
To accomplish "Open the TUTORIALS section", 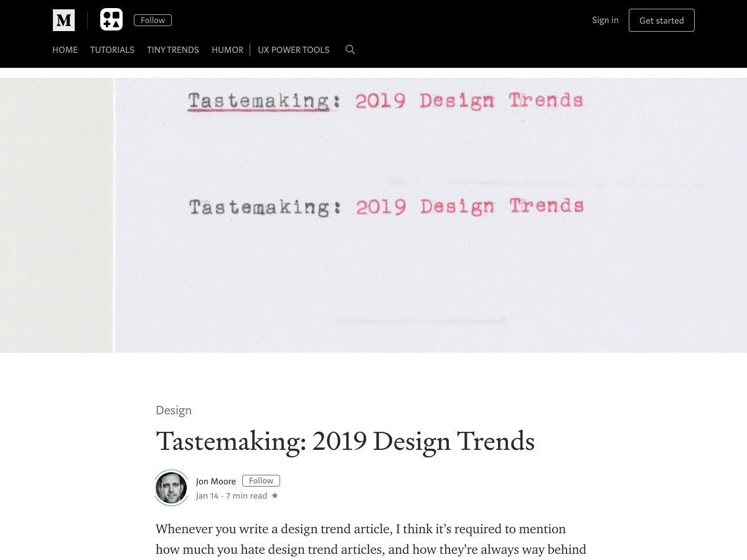I will coord(112,50).
